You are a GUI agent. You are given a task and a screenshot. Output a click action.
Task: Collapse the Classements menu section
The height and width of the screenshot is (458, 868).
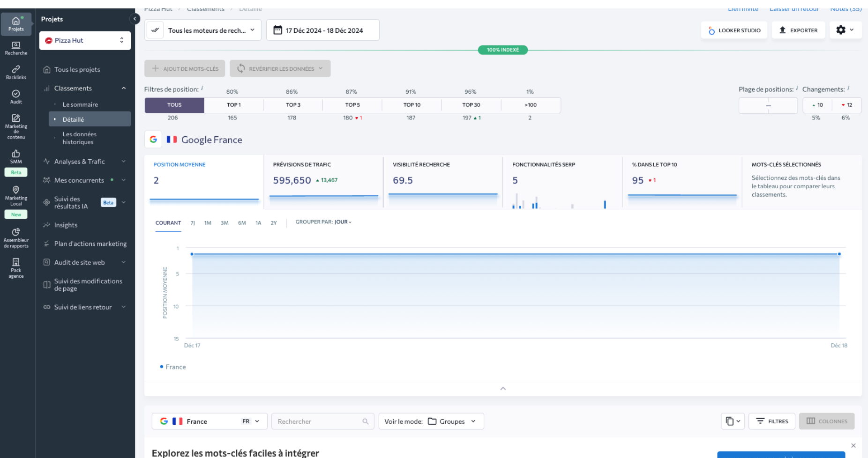tap(124, 88)
